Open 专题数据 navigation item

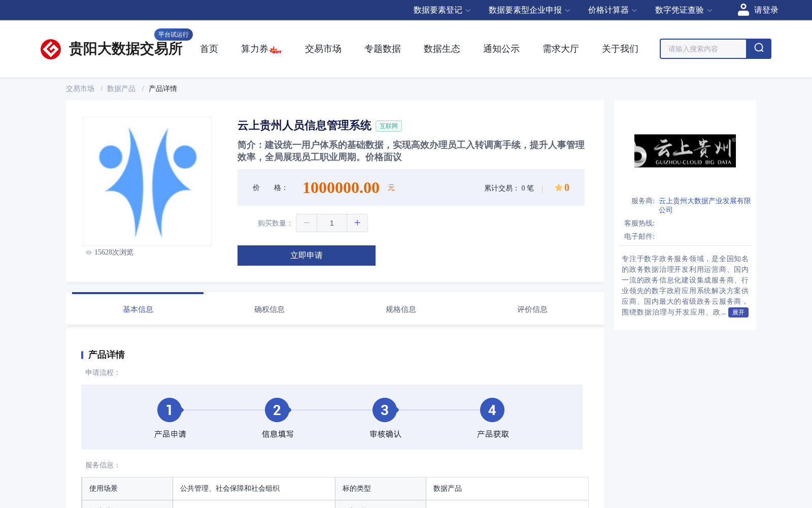(383, 49)
